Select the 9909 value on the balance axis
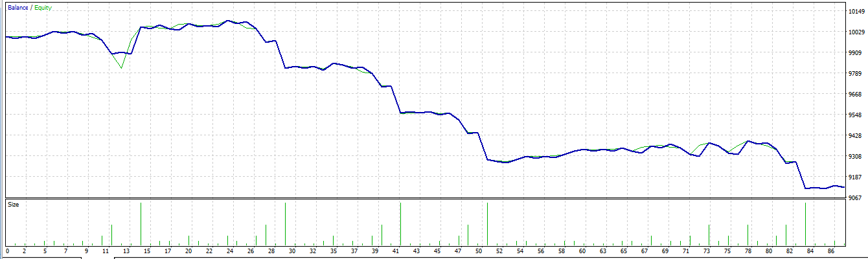This screenshot has width=868, height=259. (x=855, y=53)
